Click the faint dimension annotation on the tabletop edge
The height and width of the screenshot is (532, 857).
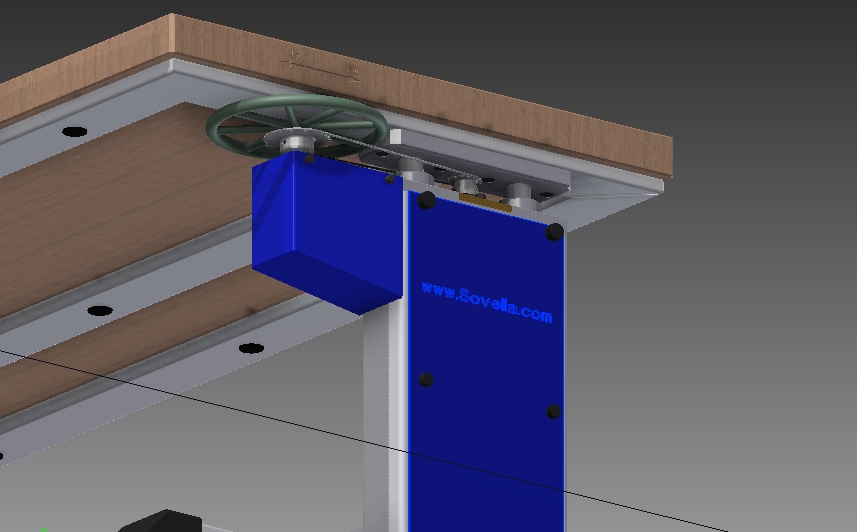(321, 68)
